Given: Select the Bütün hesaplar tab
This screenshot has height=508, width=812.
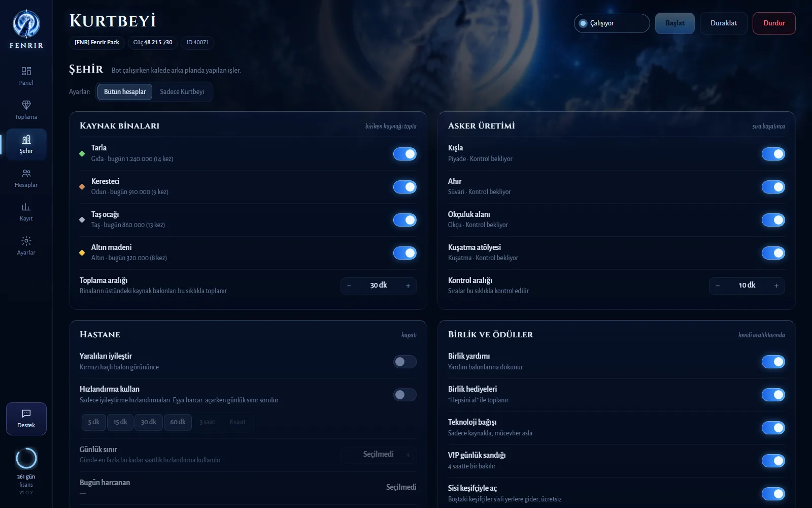Looking at the screenshot, I should point(125,92).
